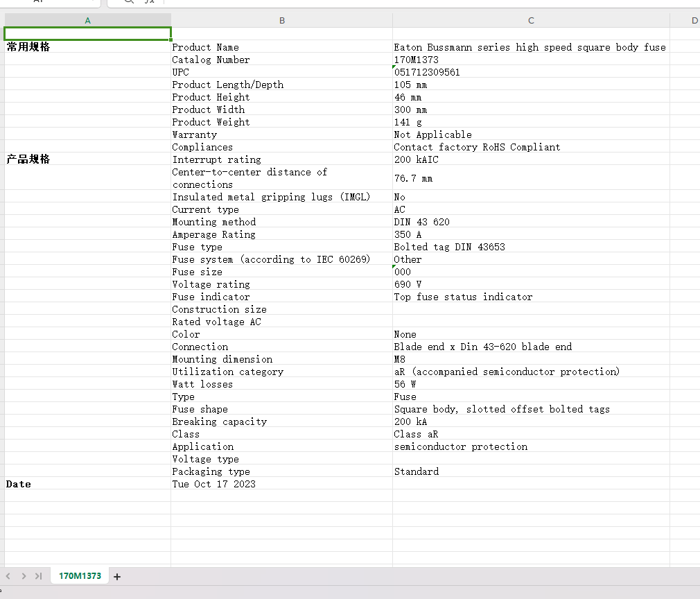Select the UPC value 051712309561
Screen dimensions: 700x599
(531, 72)
